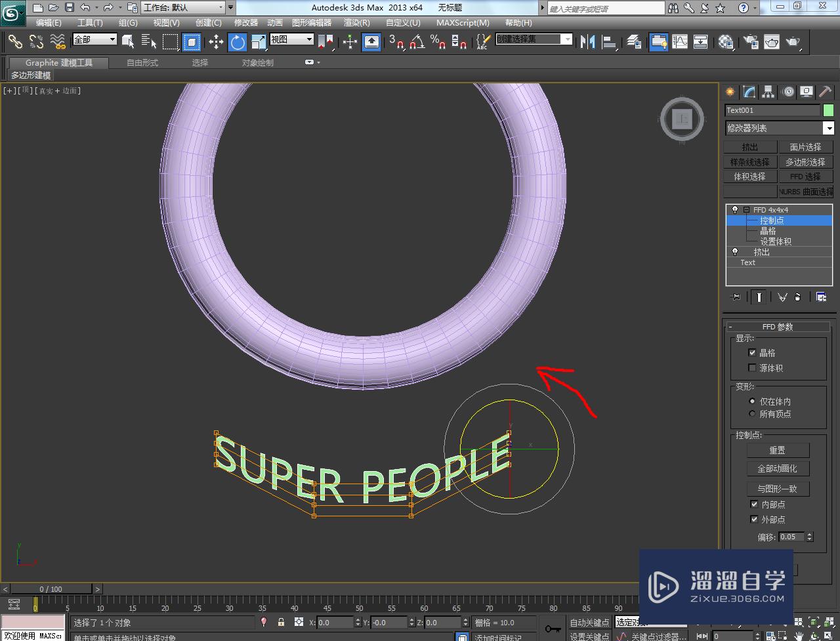
Task: Select the Select and Link chain tool
Action: click(x=15, y=42)
